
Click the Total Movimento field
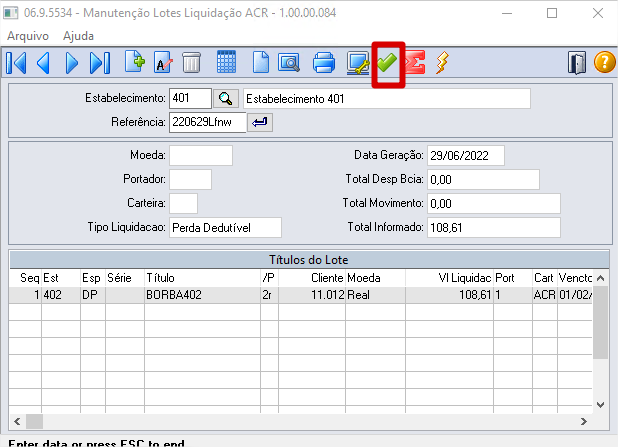tap(494, 203)
